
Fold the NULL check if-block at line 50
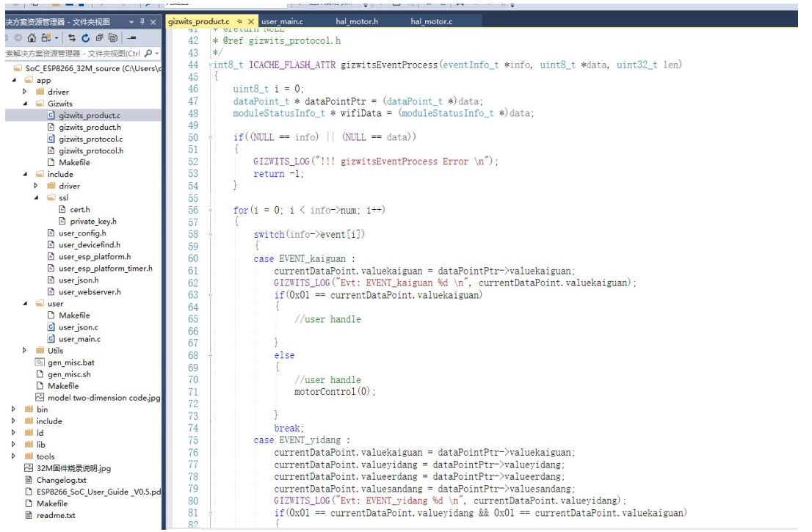tap(210, 138)
